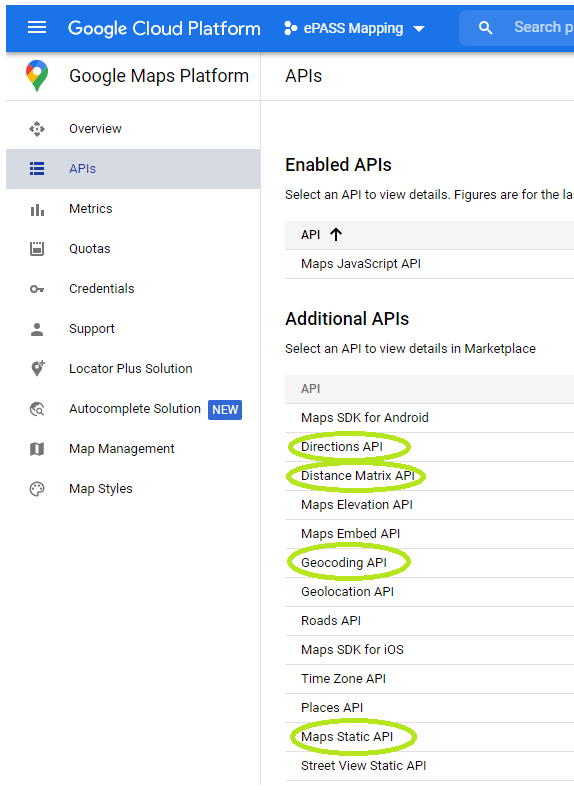Click the Enabled APIs heading

pyautogui.click(x=338, y=165)
